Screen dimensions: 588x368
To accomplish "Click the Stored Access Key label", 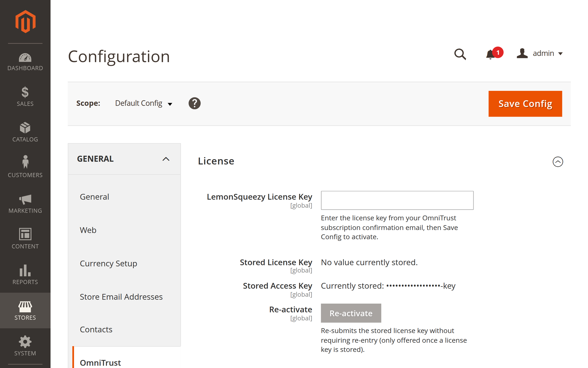I will click(277, 286).
